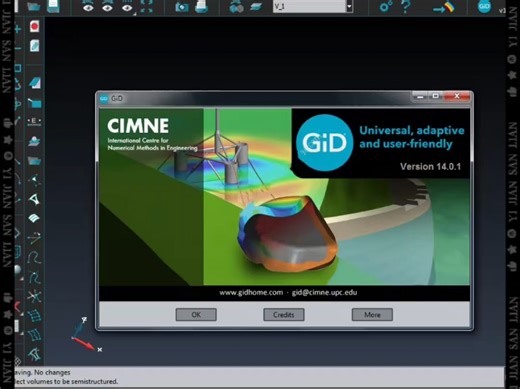Toggle the third eye view icon
Screen dimensions: 520x389
(x=127, y=6)
